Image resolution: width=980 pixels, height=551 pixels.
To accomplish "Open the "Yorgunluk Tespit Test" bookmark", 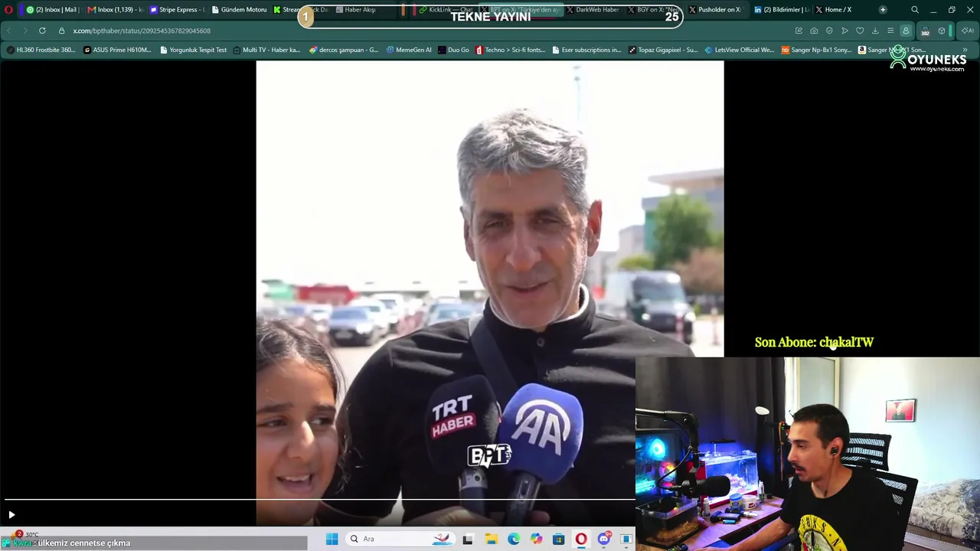I will click(193, 50).
